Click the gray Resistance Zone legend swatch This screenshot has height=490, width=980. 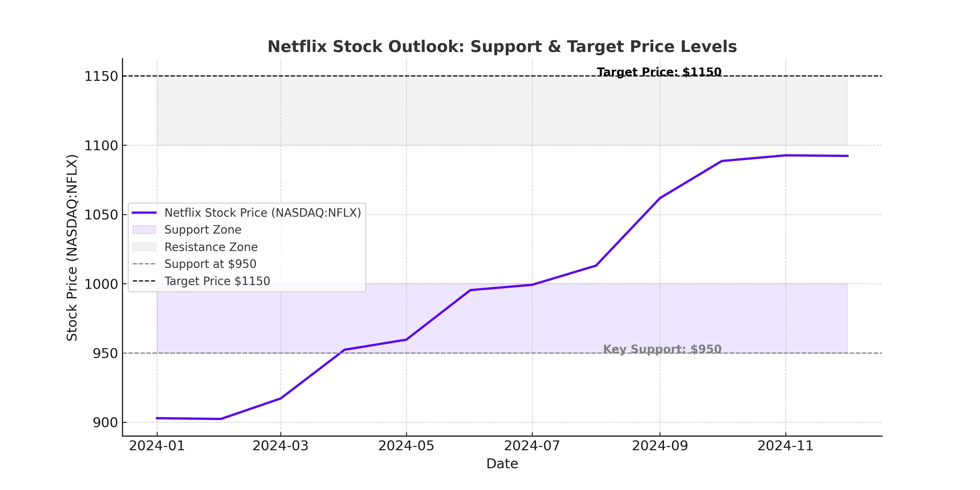point(144,247)
